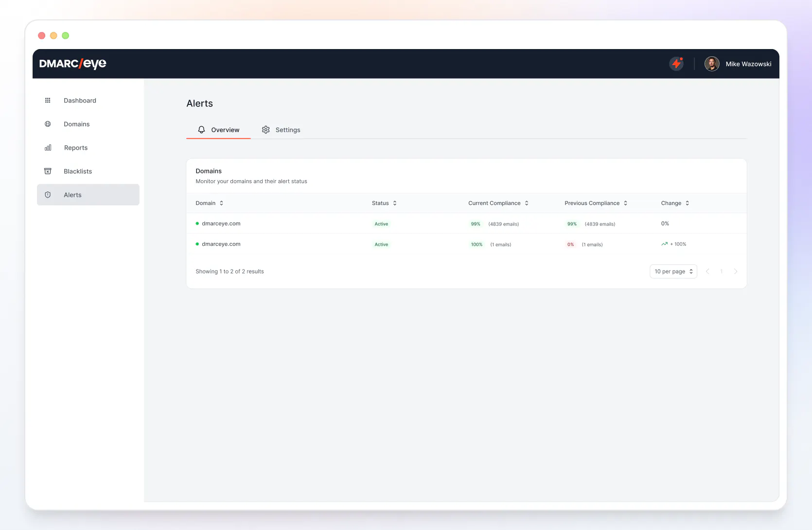
Task: Open dmarceye.com with 100% current compliance
Action: [221, 244]
